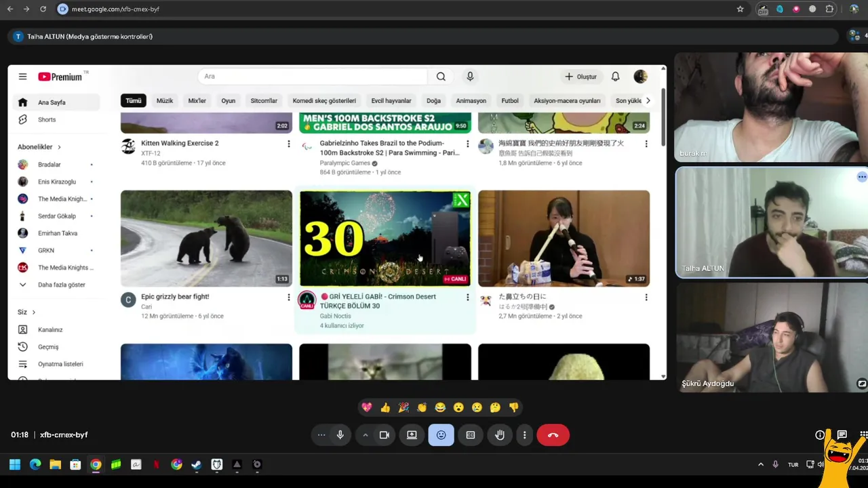Screen dimensions: 868x488
Task: Send the party popper reaction
Action: tap(403, 407)
